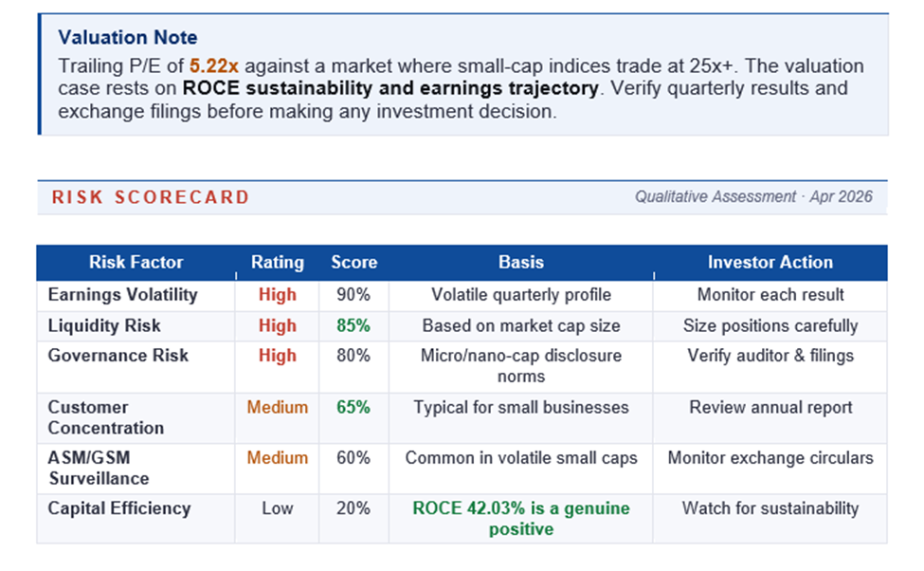The image size is (924, 571).
Task: Click the green ROCE 42.03% basis text
Action: coord(521,518)
